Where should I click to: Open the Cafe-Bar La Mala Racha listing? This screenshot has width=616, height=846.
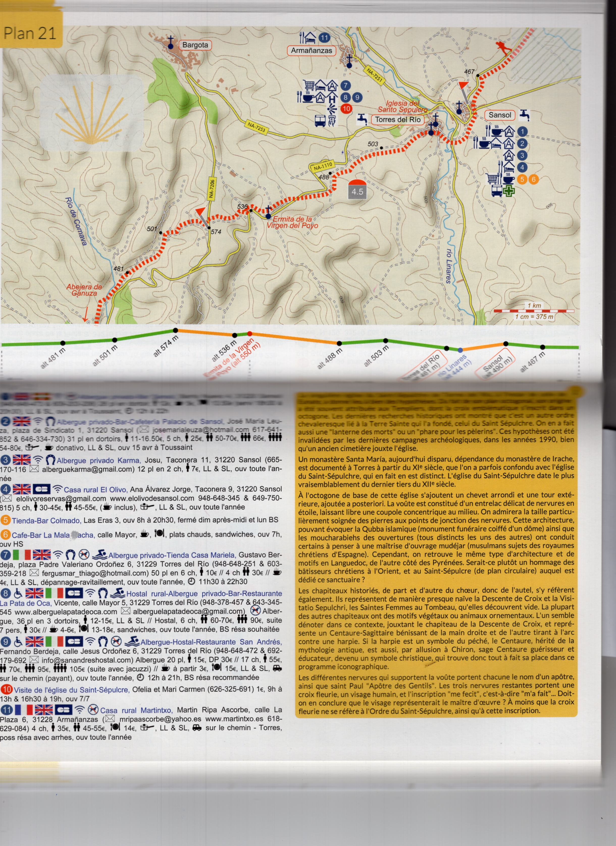(54, 535)
